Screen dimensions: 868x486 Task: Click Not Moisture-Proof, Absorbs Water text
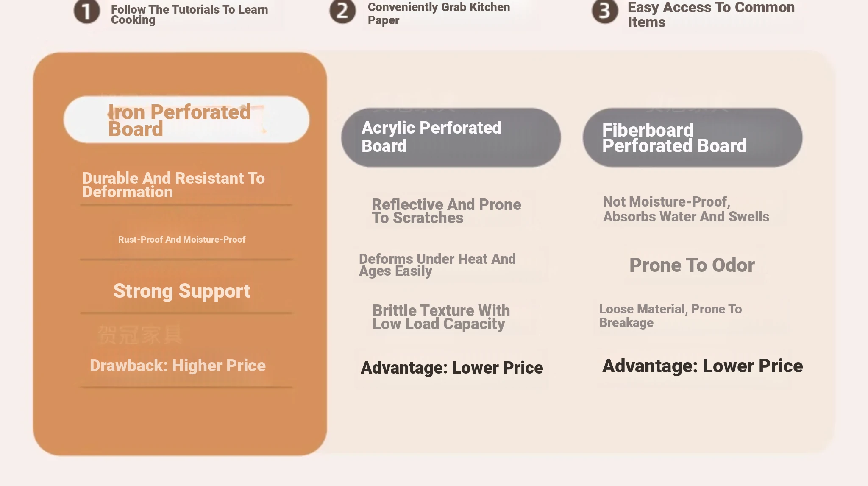[x=686, y=209]
